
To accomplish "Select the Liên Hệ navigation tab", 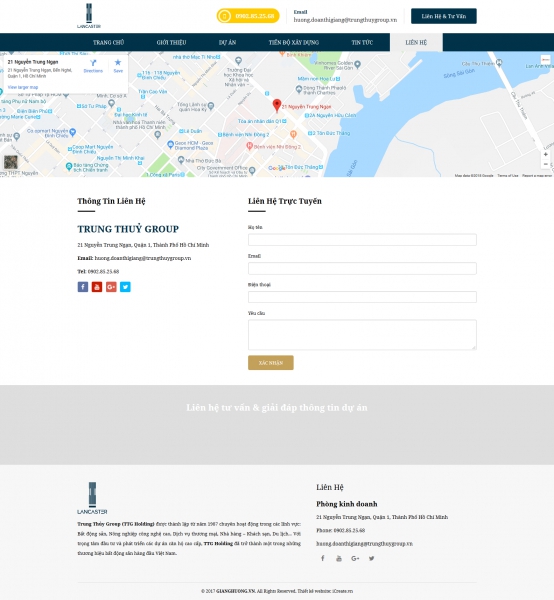I will point(416,42).
